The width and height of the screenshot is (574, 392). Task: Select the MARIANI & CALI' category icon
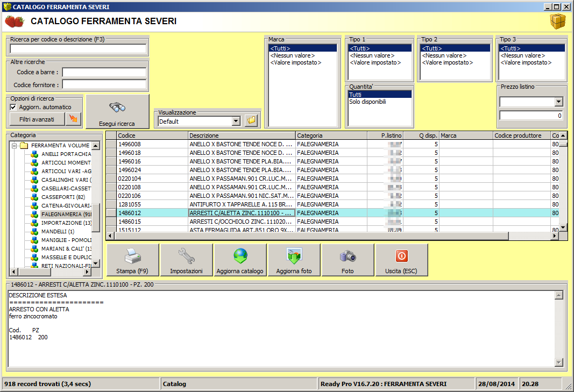click(34, 248)
